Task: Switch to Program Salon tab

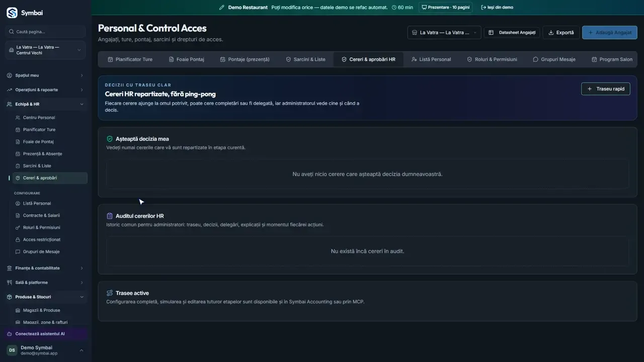Action: pos(612,59)
